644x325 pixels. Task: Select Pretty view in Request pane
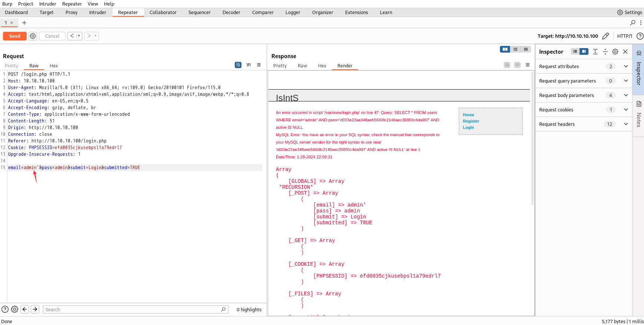(11, 66)
